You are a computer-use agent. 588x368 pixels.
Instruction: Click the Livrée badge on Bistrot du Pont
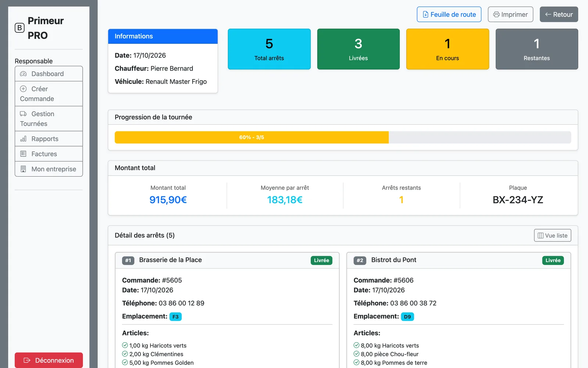[x=553, y=260]
